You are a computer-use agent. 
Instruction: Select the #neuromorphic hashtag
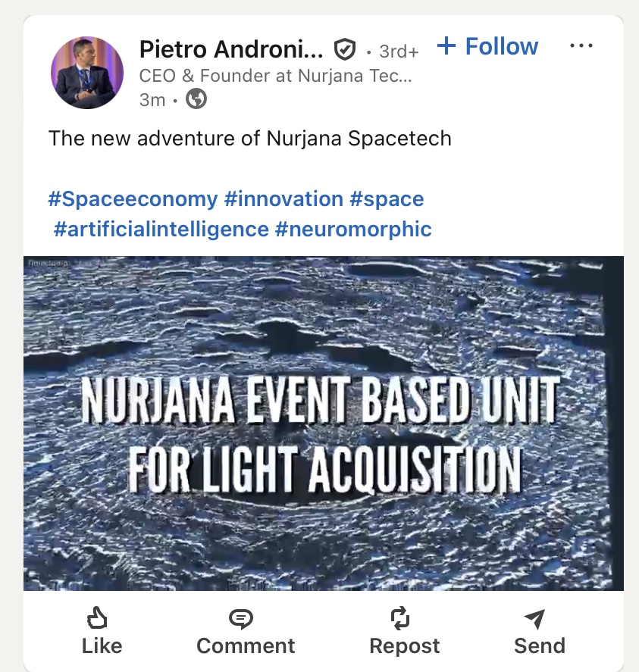tap(353, 229)
